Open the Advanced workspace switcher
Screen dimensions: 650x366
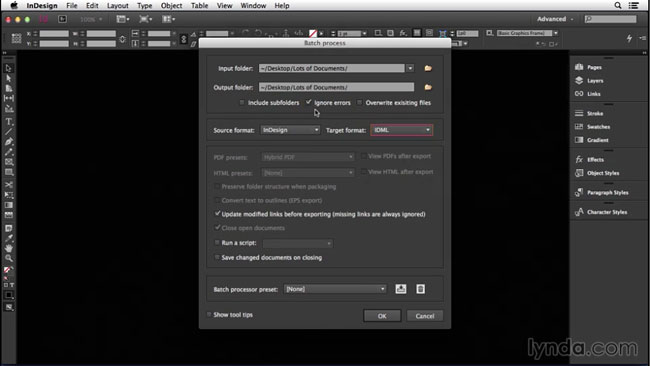(555, 19)
